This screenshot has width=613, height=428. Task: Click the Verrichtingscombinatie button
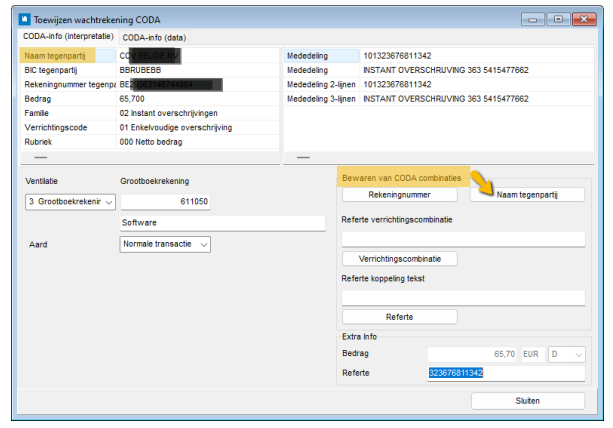pos(399,259)
